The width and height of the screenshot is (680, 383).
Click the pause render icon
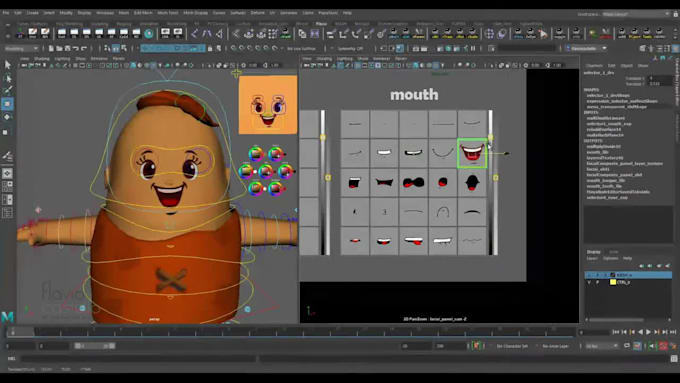(473, 48)
